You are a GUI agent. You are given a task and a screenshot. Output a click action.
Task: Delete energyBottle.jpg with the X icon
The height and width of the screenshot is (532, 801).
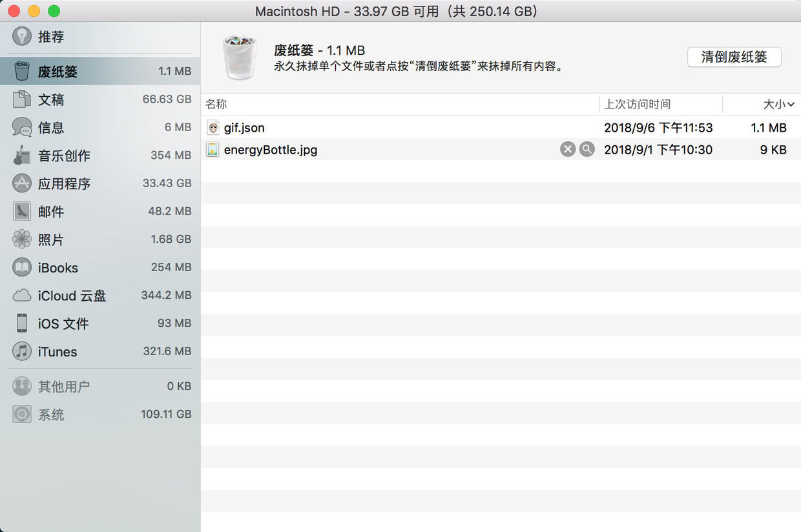568,150
